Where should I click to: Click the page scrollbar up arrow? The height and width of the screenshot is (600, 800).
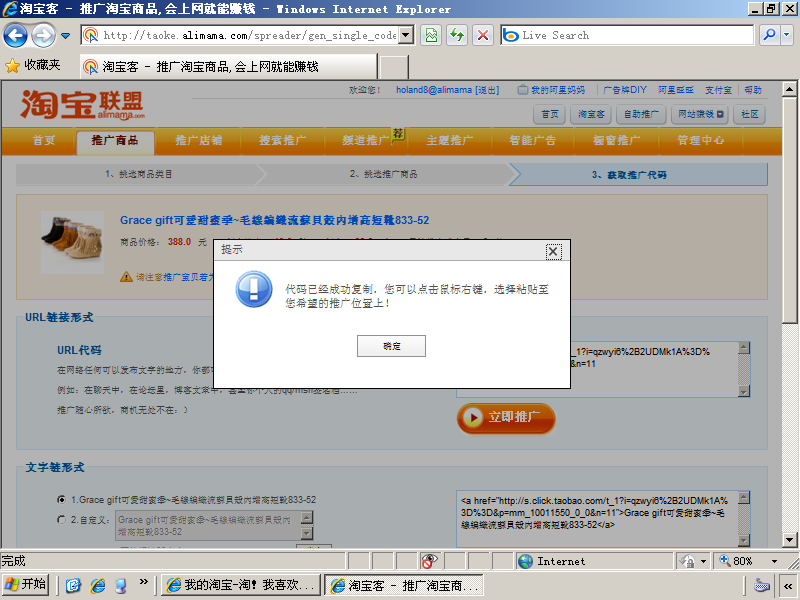pos(790,89)
